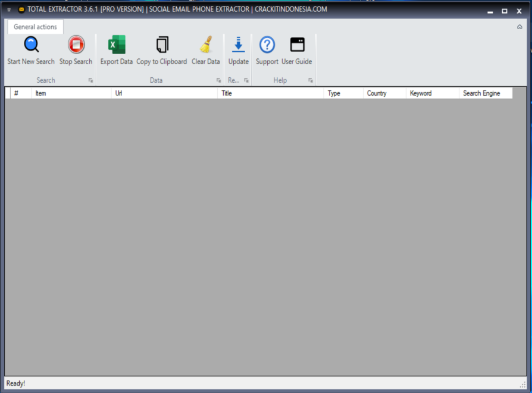The height and width of the screenshot is (393, 532).
Task: Export data using the Excel icon
Action: coord(117,51)
